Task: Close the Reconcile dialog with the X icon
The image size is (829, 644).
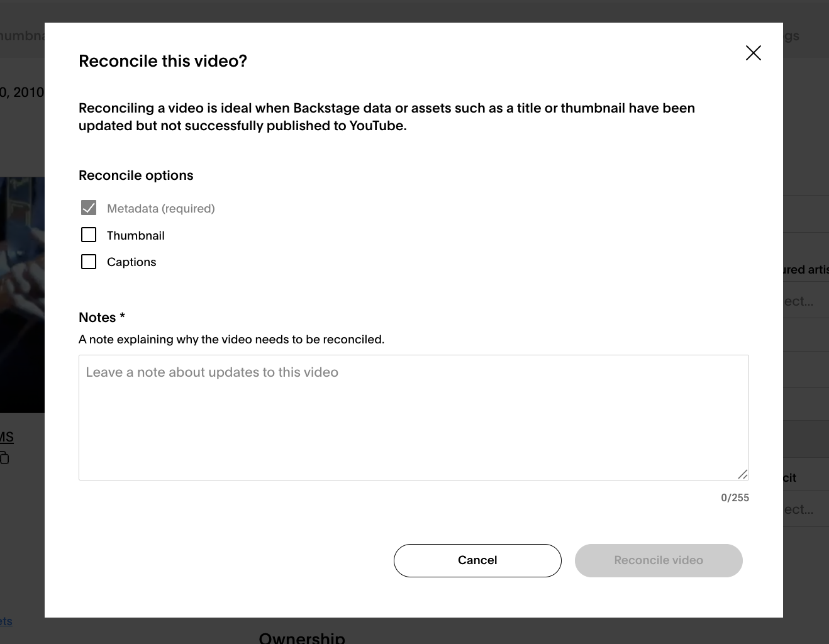Action: click(753, 53)
